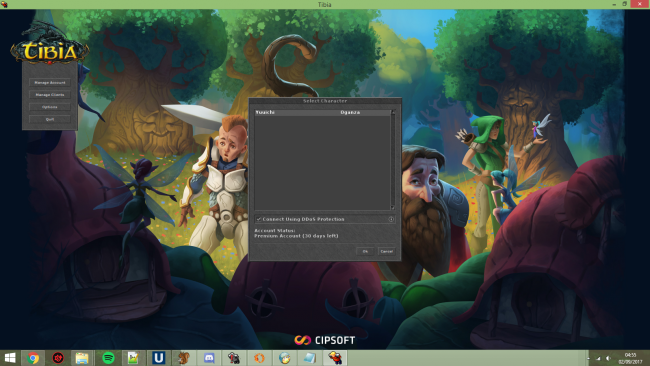The image size is (650, 366).
Task: Show hidden system tray icons
Action: pos(588,358)
